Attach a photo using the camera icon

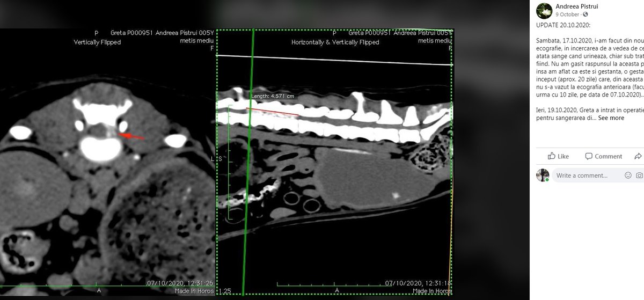(x=640, y=175)
